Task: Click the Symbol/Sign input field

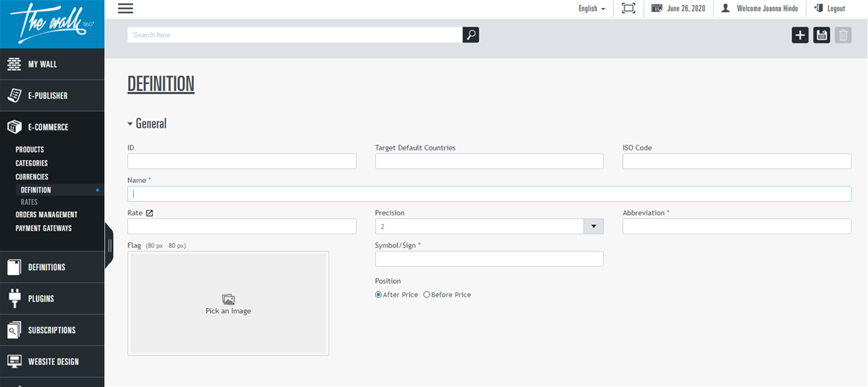Action: click(x=489, y=259)
